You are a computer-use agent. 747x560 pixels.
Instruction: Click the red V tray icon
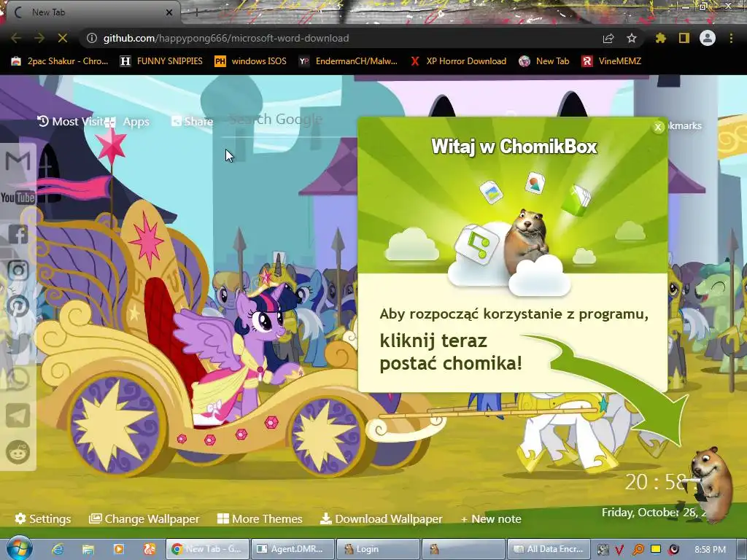[x=619, y=550]
